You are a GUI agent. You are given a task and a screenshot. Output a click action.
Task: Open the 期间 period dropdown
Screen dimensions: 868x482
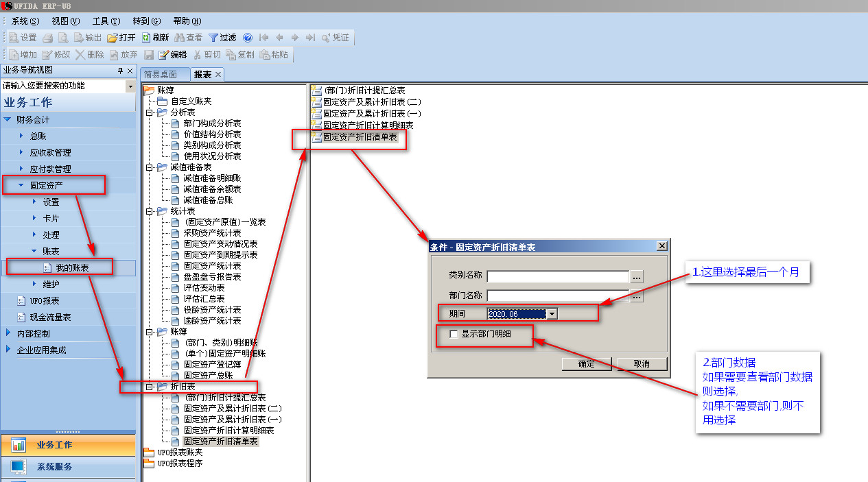tap(552, 314)
